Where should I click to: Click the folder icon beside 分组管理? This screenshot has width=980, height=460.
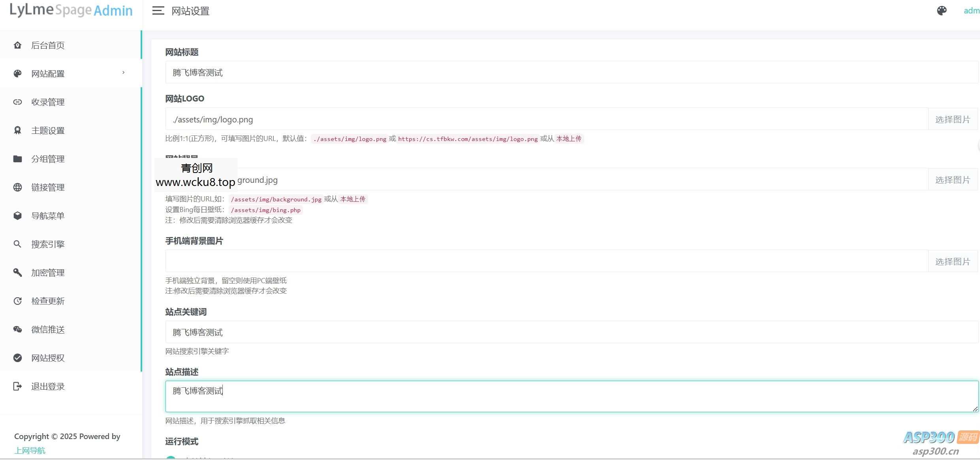(x=17, y=159)
